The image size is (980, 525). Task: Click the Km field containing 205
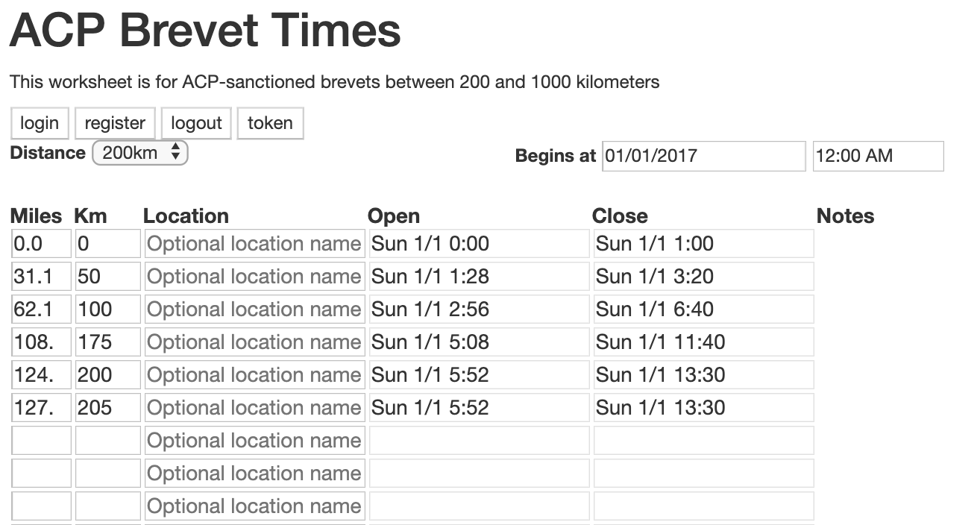pos(108,408)
